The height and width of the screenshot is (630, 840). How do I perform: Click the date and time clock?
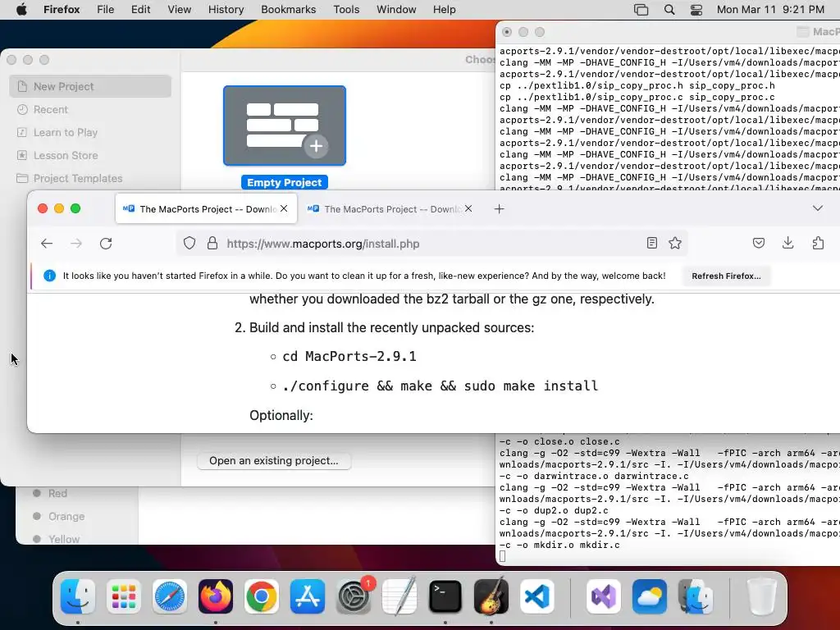(770, 10)
